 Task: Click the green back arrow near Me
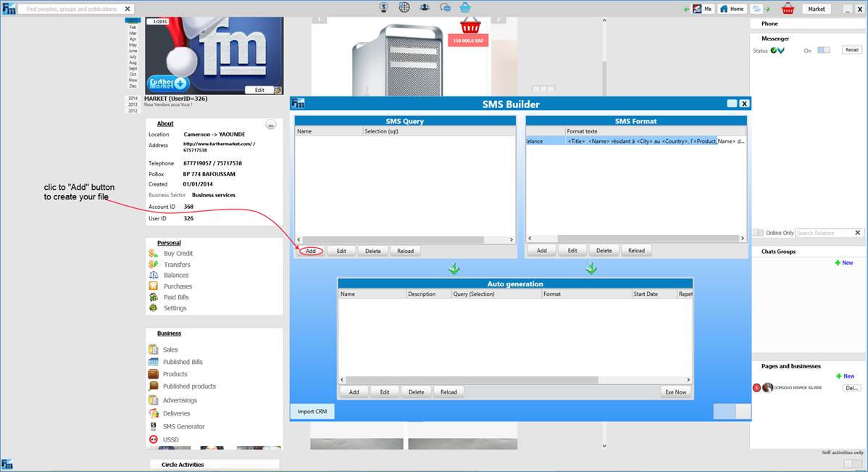[687, 9]
